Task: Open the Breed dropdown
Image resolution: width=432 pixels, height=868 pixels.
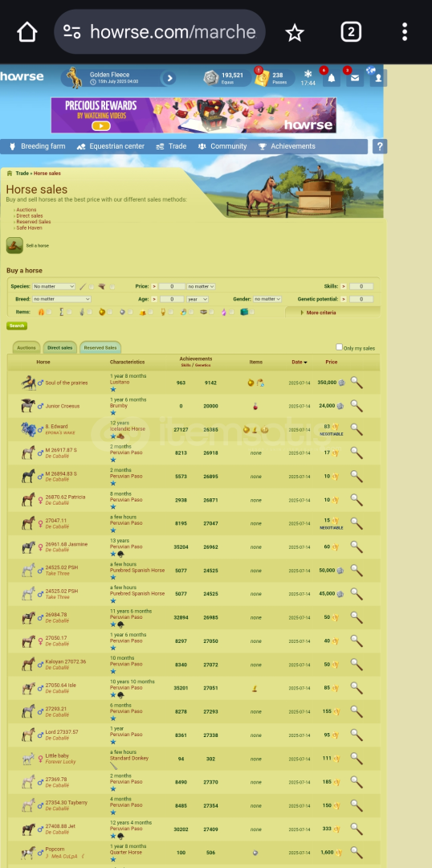Action: tap(61, 299)
